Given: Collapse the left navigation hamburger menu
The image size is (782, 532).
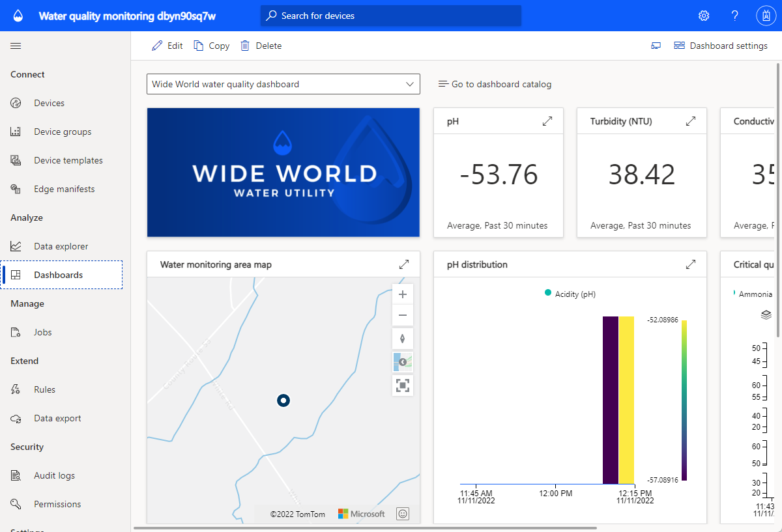Looking at the screenshot, I should pos(16,46).
